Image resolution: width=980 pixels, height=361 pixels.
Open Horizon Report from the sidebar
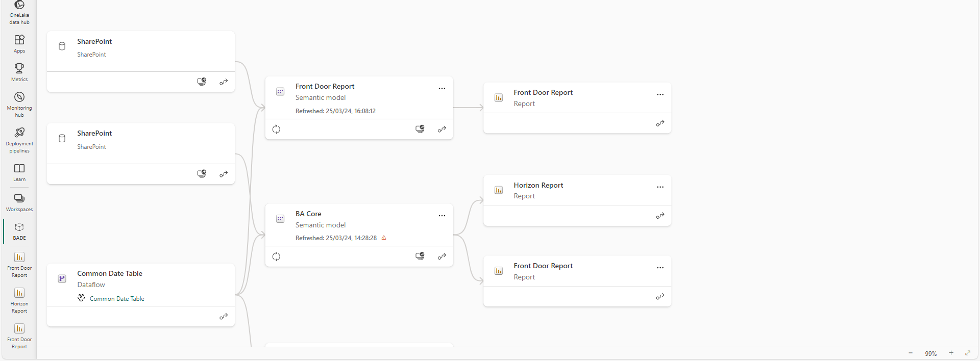coord(19,300)
